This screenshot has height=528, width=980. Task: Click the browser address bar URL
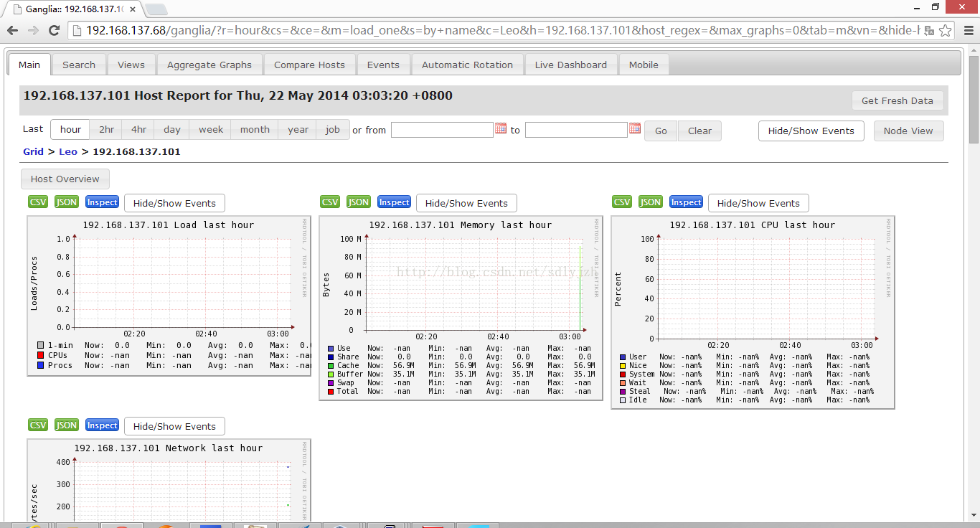tap(502, 30)
